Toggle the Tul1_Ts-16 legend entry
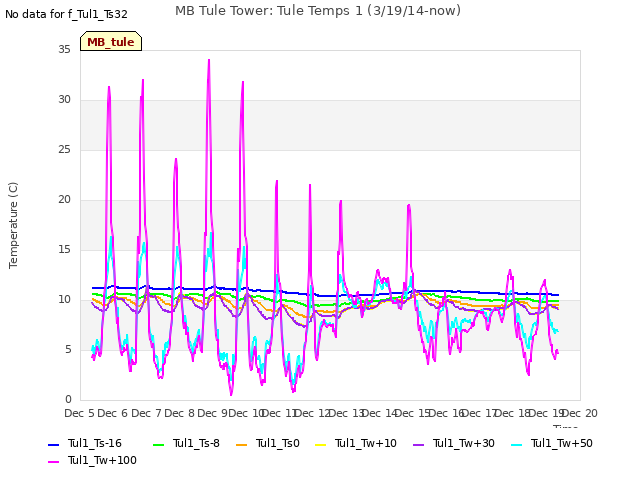The height and width of the screenshot is (480, 640). pos(85,443)
